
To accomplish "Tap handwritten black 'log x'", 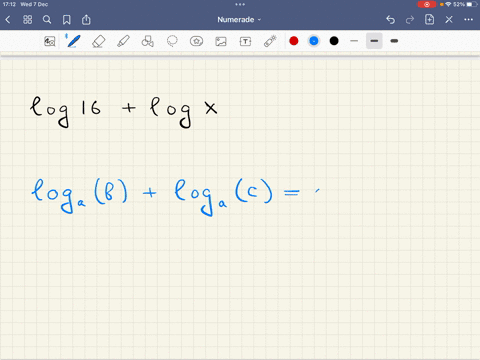I will pos(184,112).
